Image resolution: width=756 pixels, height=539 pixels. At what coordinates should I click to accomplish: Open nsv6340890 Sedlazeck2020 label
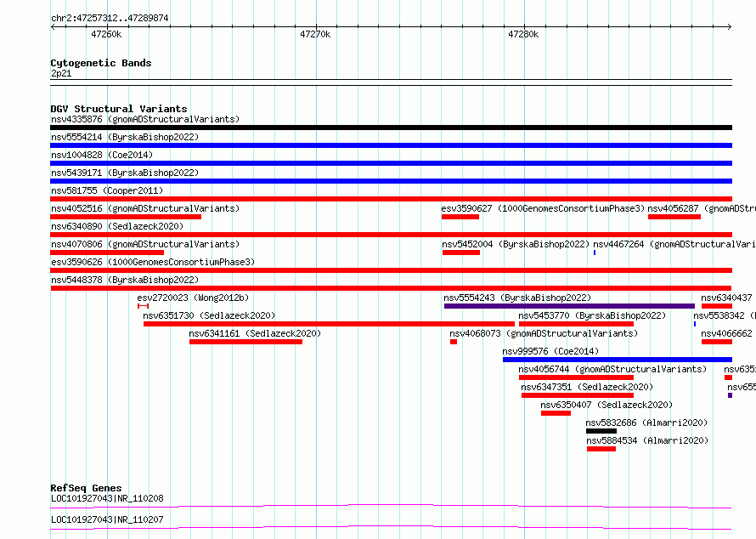(117, 226)
